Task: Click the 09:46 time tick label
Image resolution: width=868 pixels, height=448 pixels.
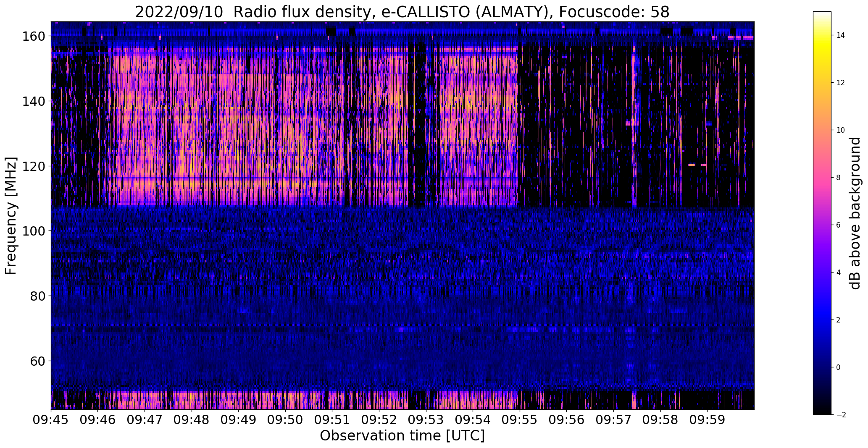Action: click(x=98, y=420)
